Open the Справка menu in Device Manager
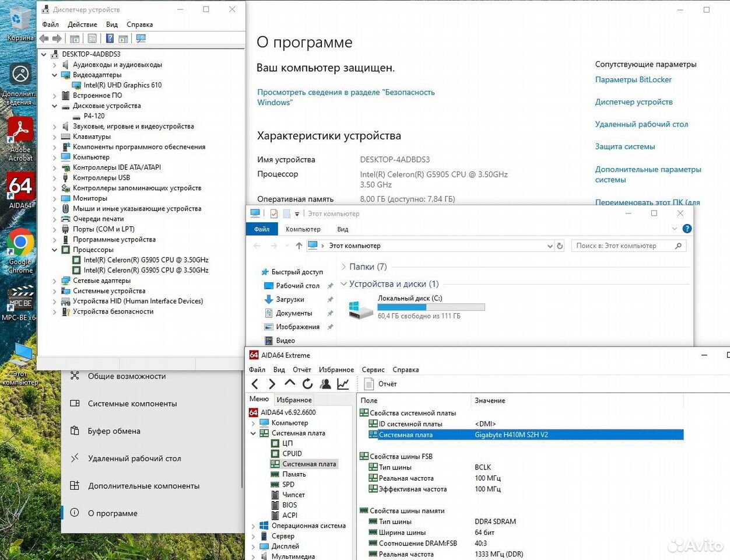The width and height of the screenshot is (730, 560). [x=139, y=24]
